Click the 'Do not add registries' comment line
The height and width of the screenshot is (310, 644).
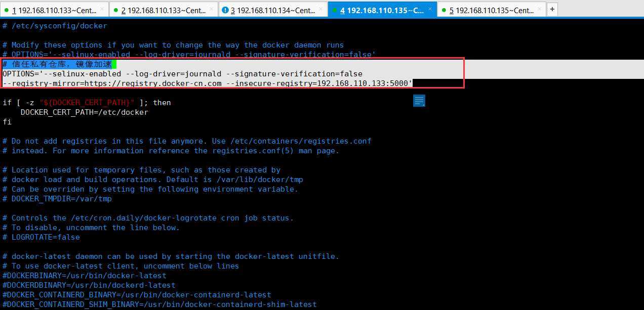point(187,141)
